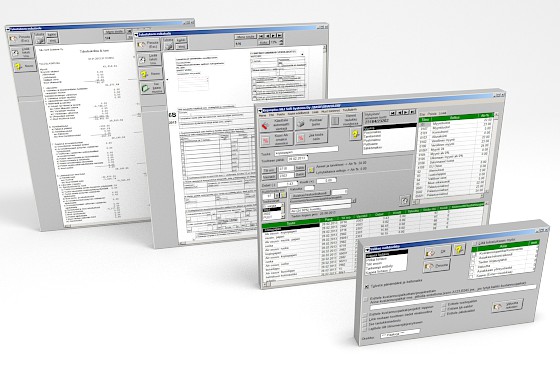Viewport: 560px width, 373px height.
Task: Click the Peruuta button in front dialog
Action: tap(437, 267)
